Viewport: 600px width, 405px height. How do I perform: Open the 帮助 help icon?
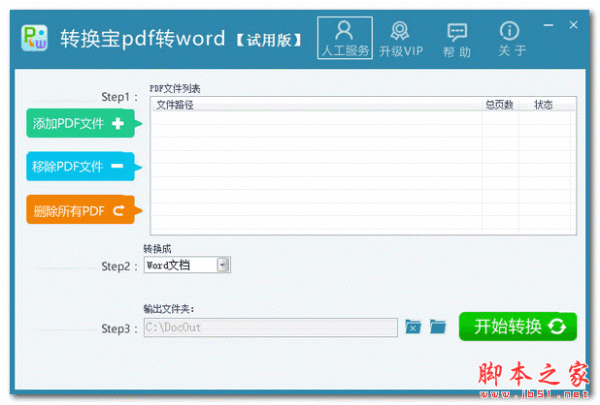457,40
